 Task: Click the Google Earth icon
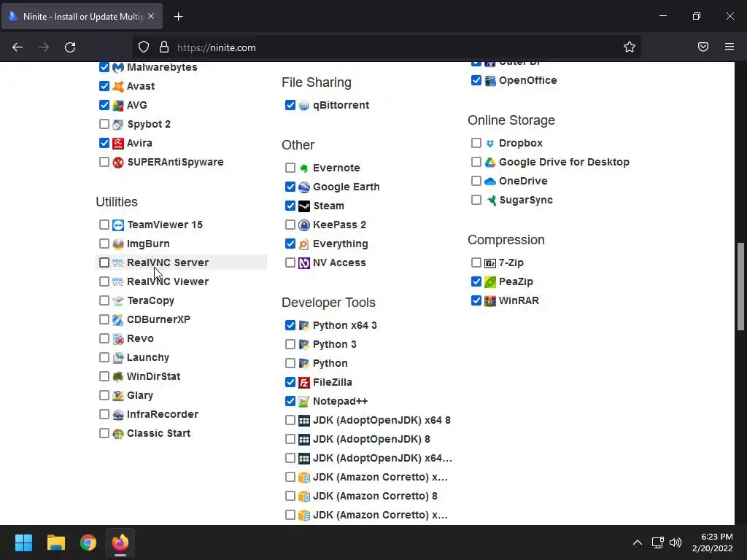coord(304,187)
